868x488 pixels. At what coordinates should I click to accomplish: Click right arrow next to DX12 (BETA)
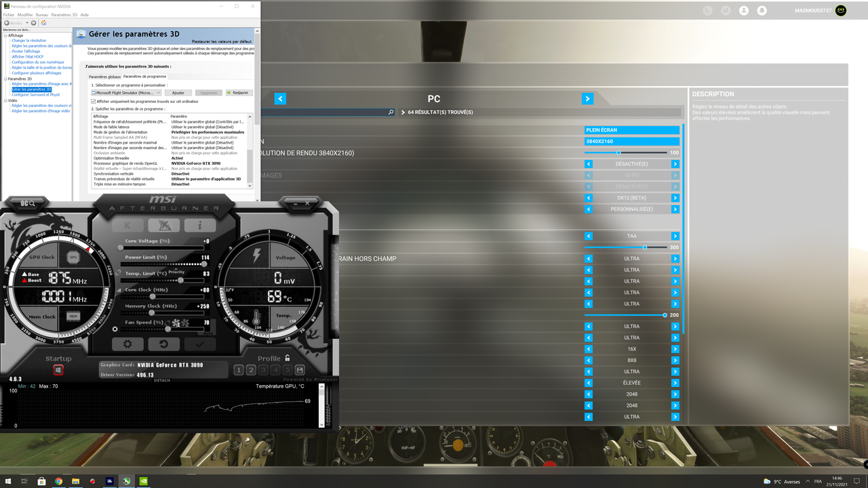click(x=675, y=198)
